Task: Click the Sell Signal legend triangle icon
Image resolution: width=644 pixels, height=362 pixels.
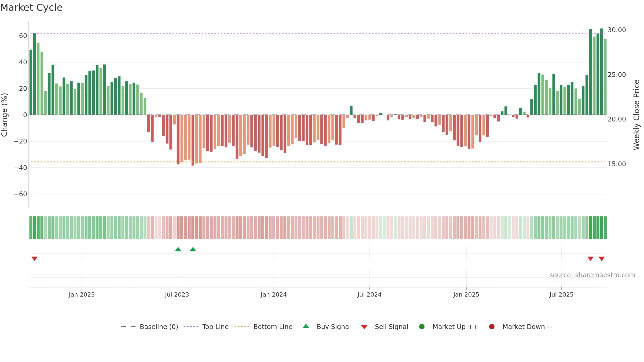Action: point(364,327)
